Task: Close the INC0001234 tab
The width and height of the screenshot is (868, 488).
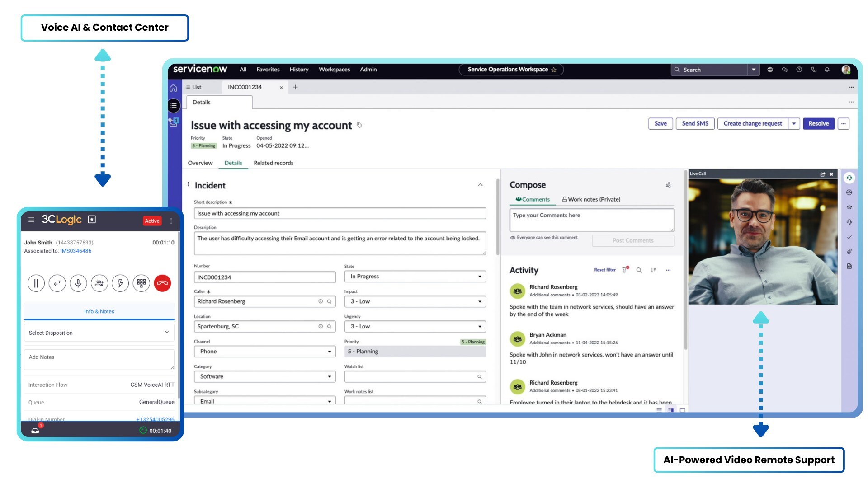Action: click(x=281, y=88)
